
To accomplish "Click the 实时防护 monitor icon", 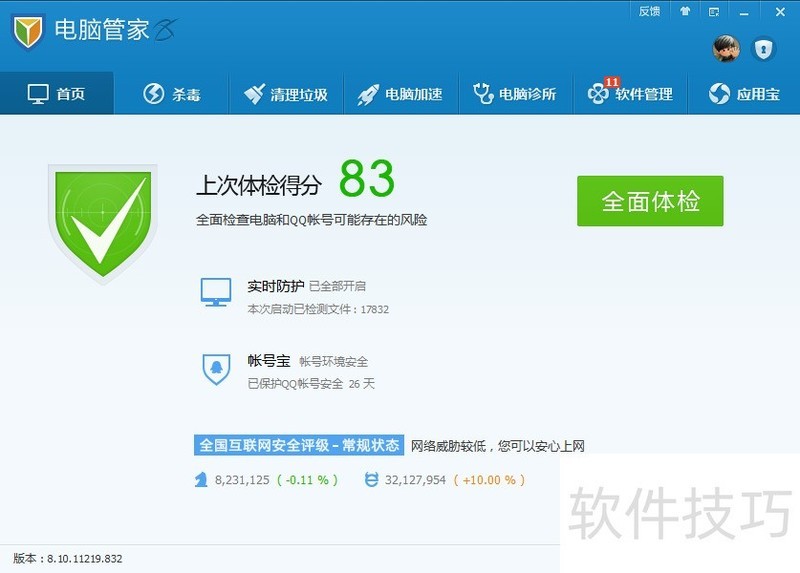I will tap(216, 292).
